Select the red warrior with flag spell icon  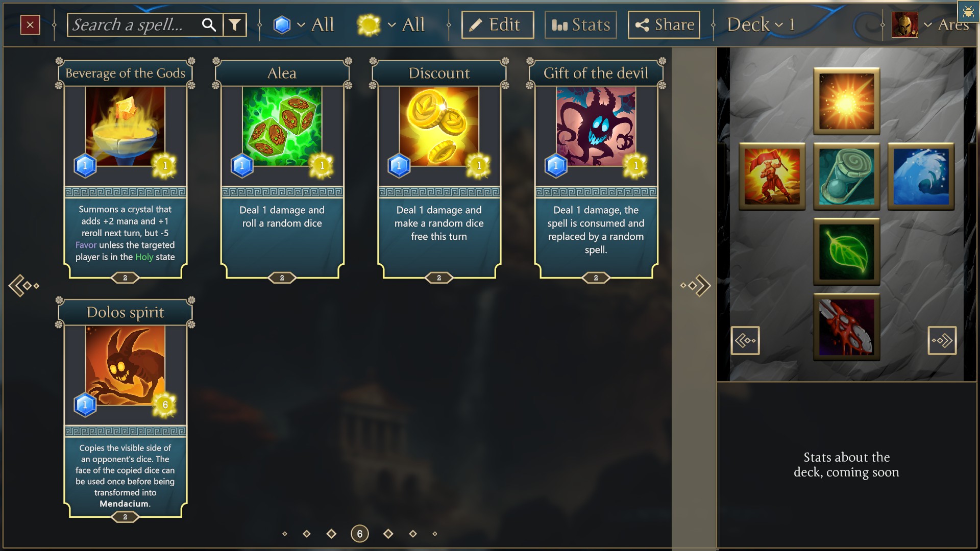pyautogui.click(x=772, y=177)
